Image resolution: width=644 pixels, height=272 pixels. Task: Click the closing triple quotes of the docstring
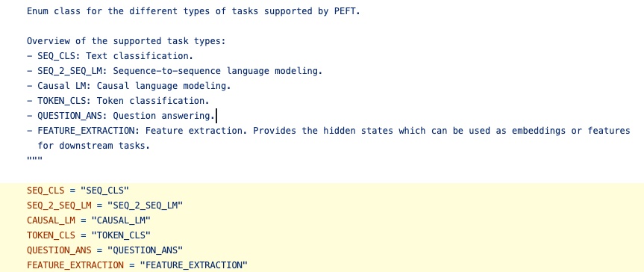click(34, 159)
